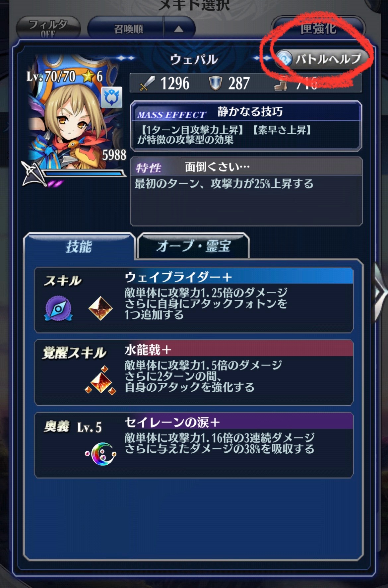The image size is (388, 588).
Task: Tap the shield defense stat icon
Action: click(215, 83)
